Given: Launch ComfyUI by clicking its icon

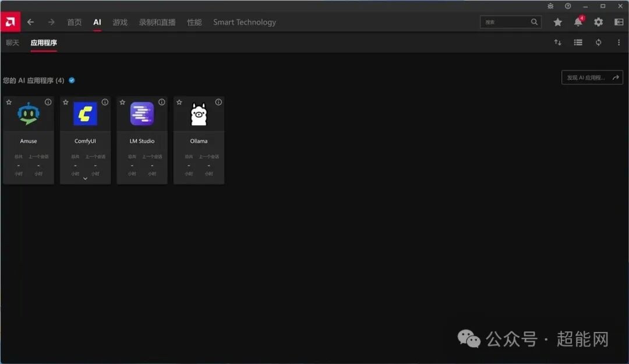Looking at the screenshot, I should click(85, 114).
